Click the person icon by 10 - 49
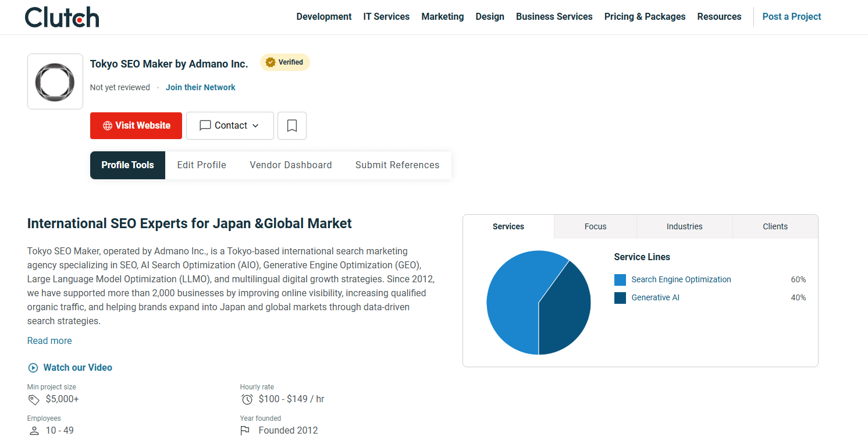The width and height of the screenshot is (868, 440). point(34,431)
